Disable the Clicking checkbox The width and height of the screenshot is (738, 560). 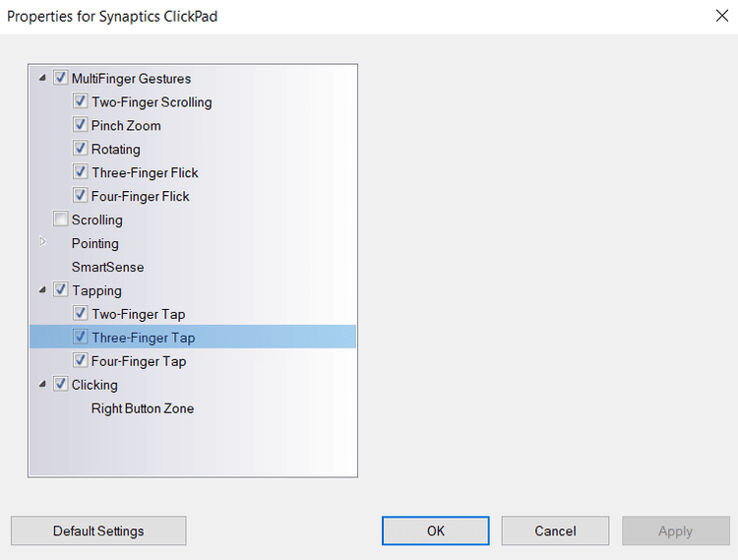coord(60,384)
